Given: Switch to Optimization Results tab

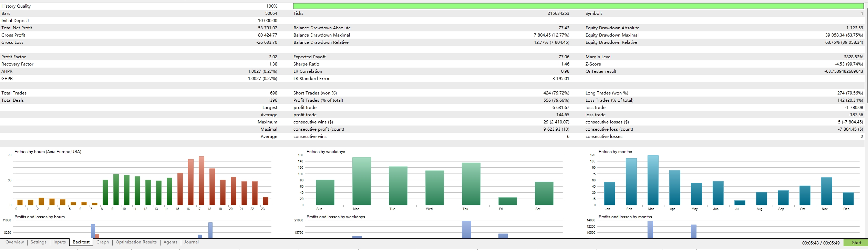Looking at the screenshot, I should point(136,242).
